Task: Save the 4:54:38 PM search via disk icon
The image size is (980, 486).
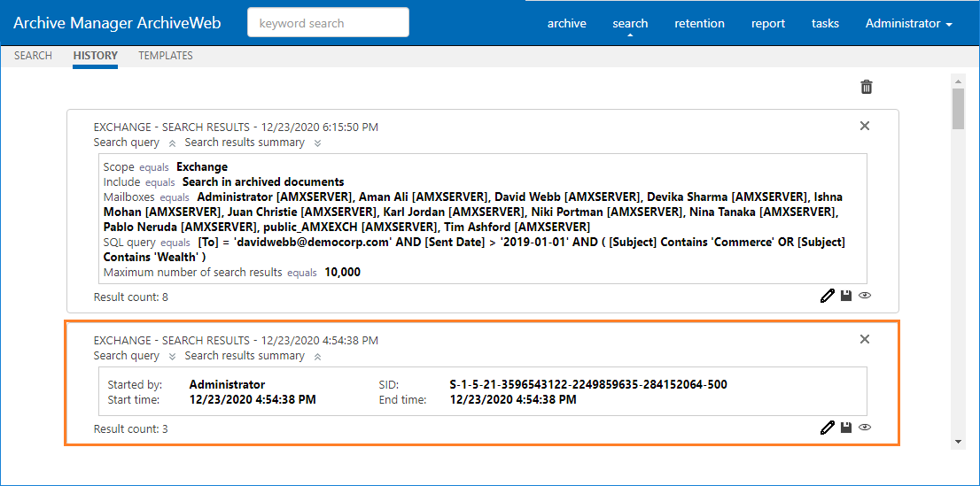Action: pos(846,428)
